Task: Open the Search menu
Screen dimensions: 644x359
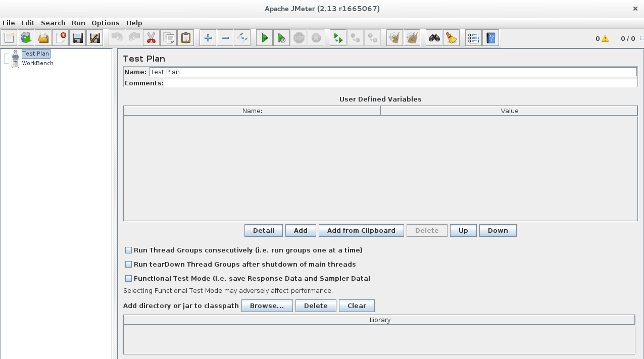Action: coord(53,23)
